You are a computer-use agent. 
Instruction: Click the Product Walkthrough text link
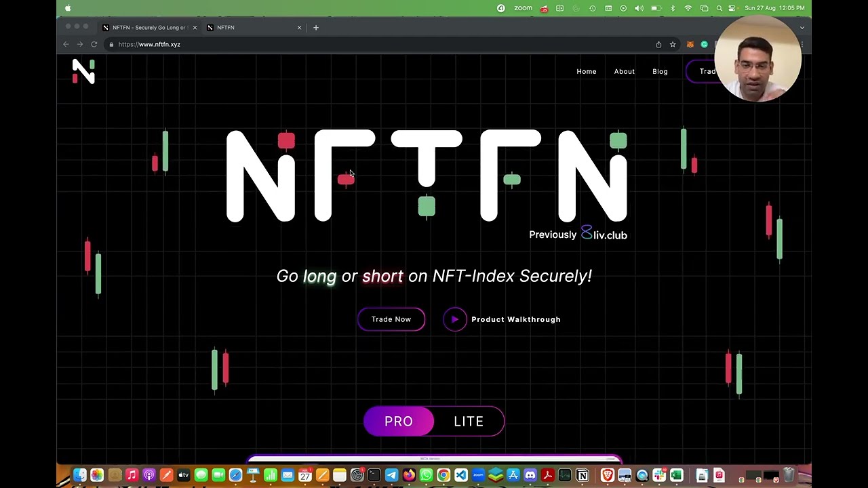(516, 319)
